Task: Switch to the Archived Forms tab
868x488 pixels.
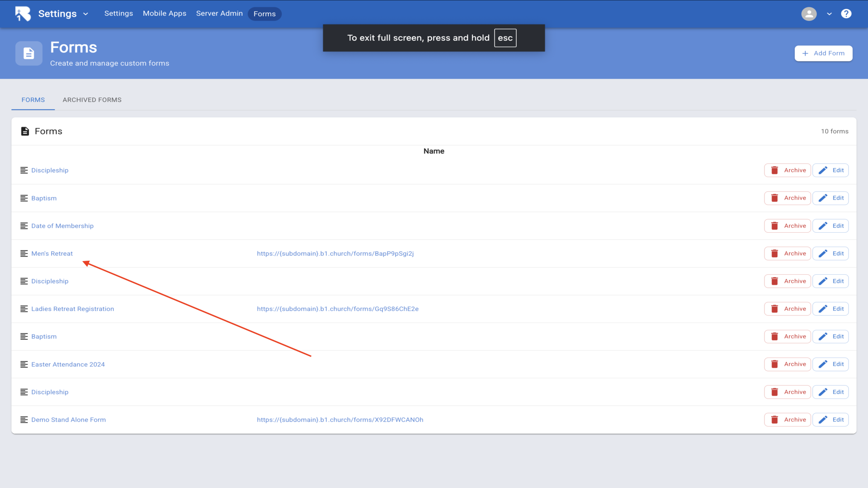Action: (92, 100)
